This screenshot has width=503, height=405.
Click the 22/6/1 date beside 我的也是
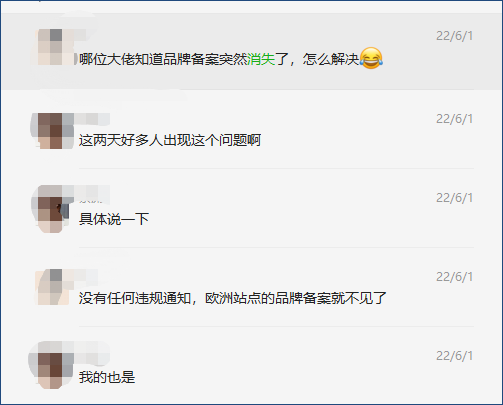click(454, 356)
